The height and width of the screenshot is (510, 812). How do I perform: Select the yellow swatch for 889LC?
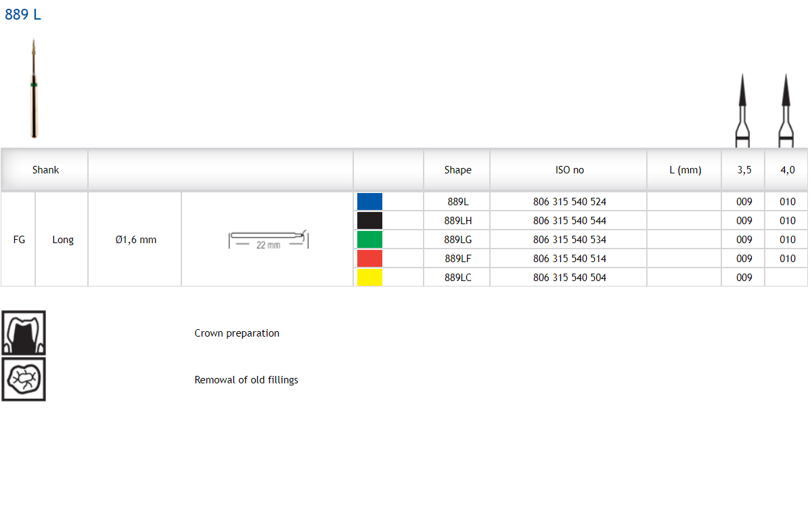369,277
